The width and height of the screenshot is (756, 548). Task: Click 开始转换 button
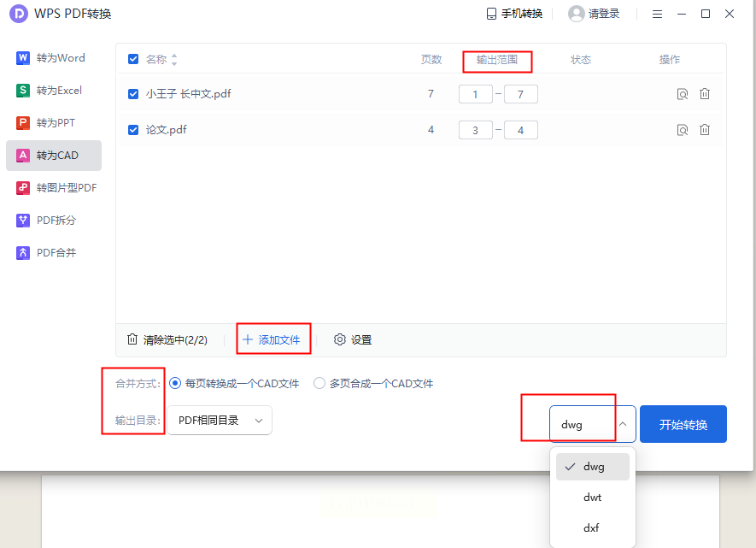(x=683, y=424)
